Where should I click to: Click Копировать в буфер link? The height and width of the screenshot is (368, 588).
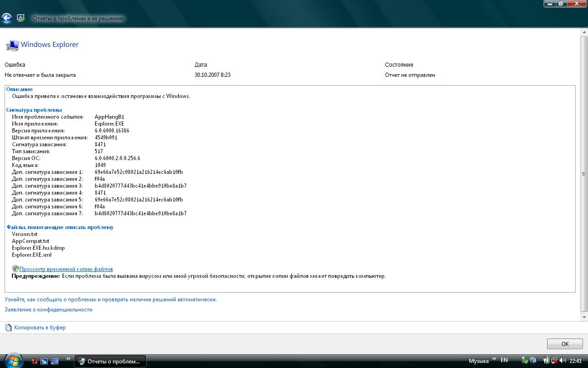pos(40,328)
